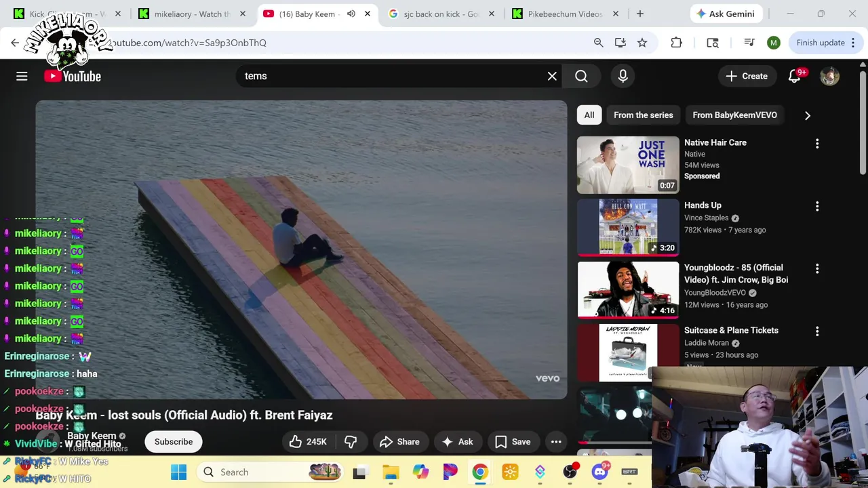
Task: Mute the Baby Keem tab audio icon
Action: coord(351,14)
